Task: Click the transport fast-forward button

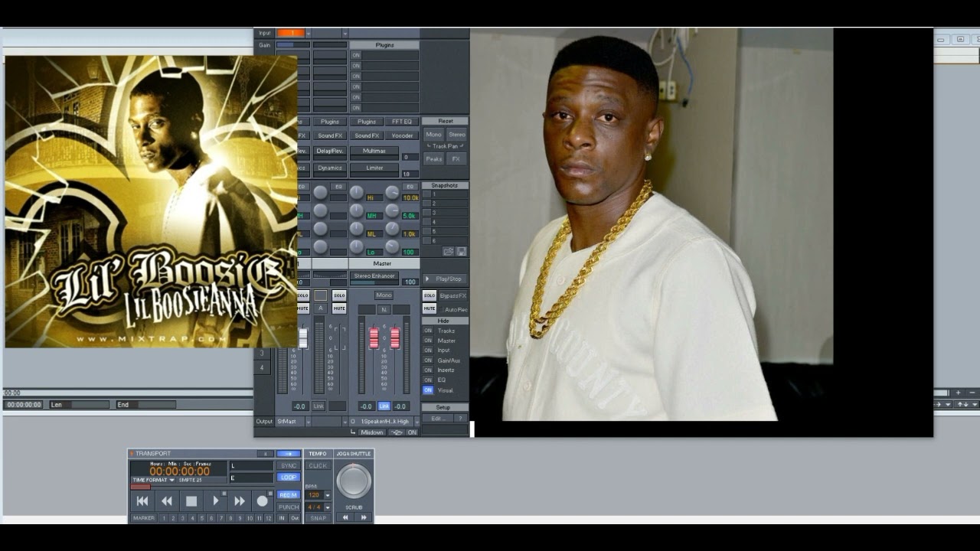Action: tap(240, 501)
